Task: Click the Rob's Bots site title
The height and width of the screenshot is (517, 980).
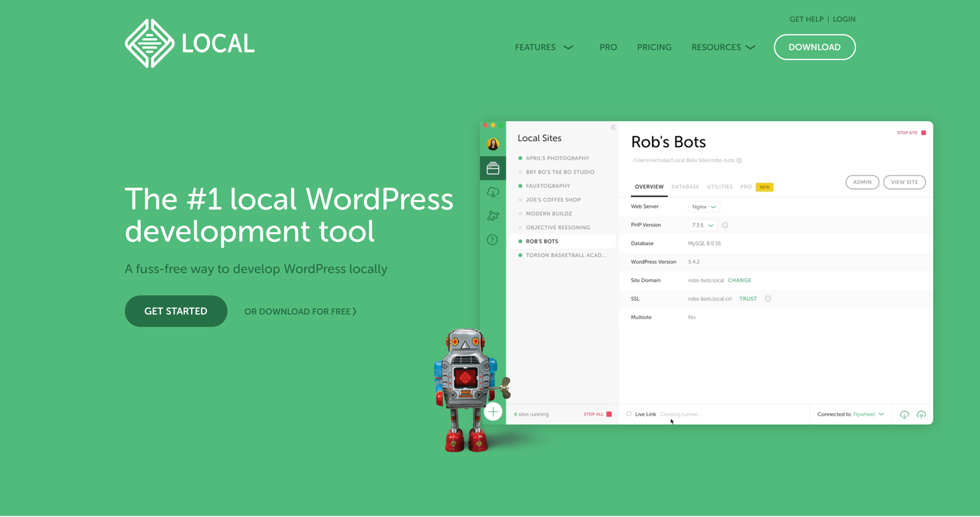Action: point(668,142)
